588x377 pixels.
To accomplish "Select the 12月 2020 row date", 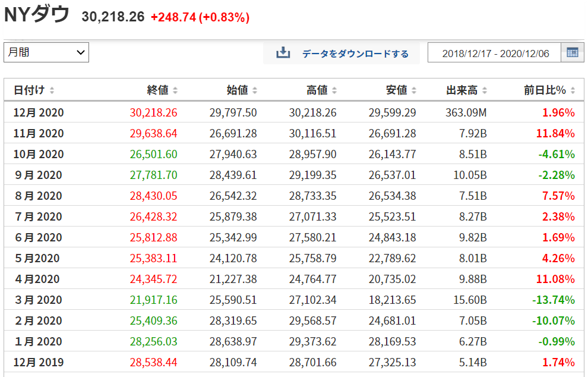I will (x=39, y=112).
